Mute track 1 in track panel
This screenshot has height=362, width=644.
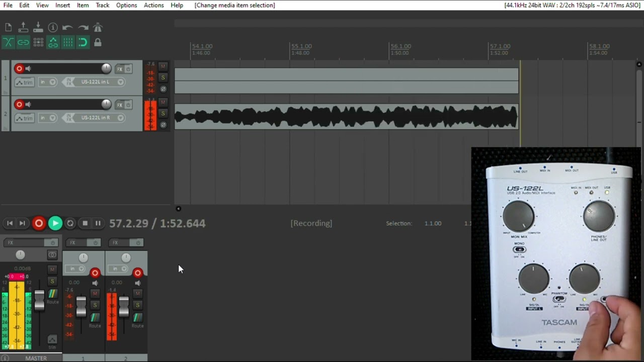point(163,66)
